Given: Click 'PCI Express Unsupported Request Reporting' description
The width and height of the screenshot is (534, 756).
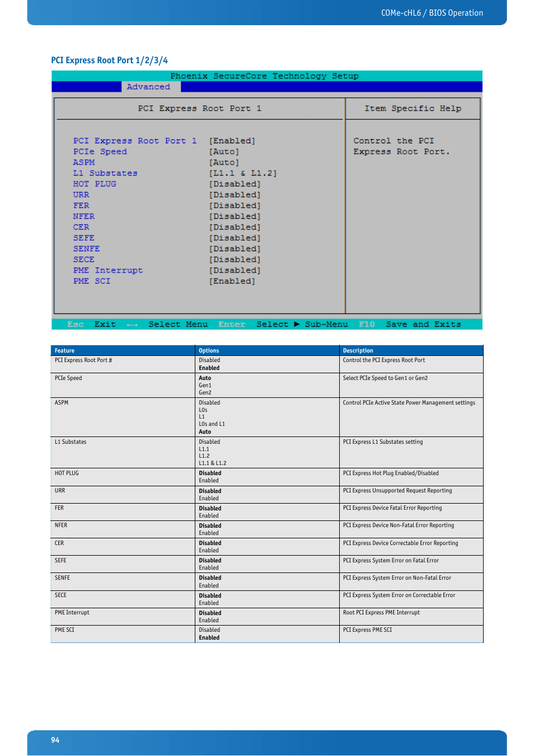Looking at the screenshot, I should [397, 491].
